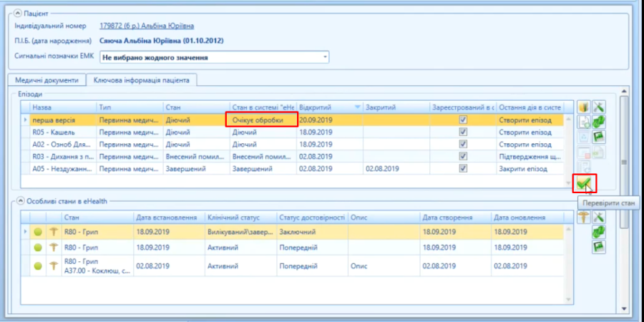The width and height of the screenshot is (644, 322).
Task: Click Епізоди table scroll-up arrow
Action: (x=569, y=119)
